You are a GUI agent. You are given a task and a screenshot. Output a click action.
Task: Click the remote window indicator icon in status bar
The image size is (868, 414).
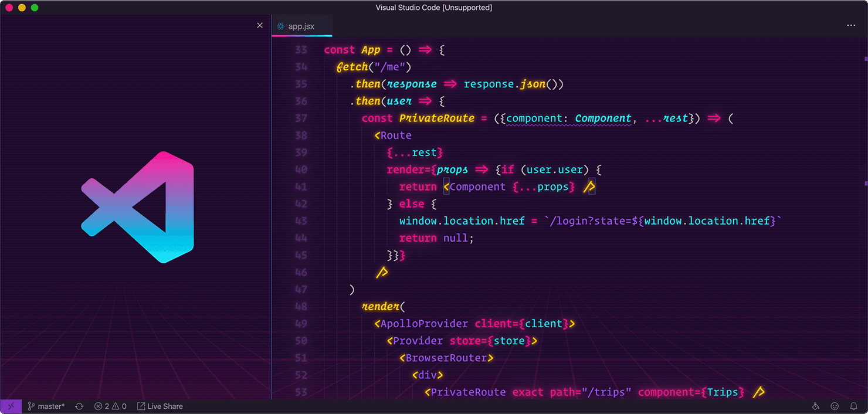[x=12, y=406]
